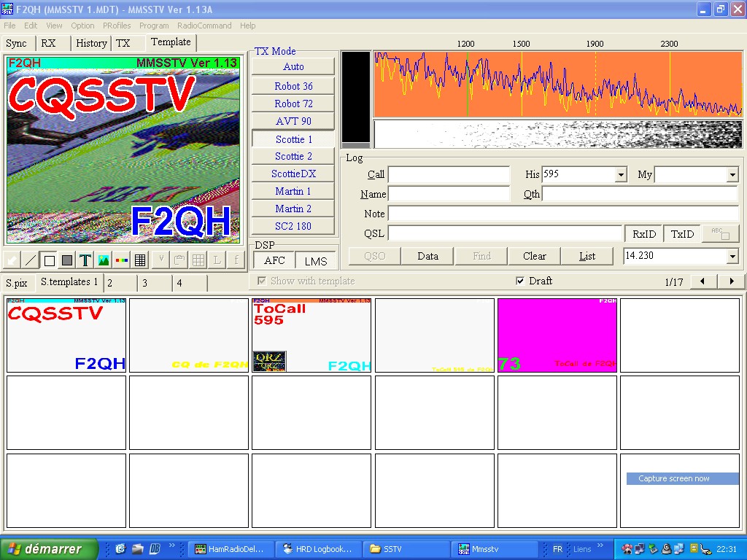This screenshot has height=560, width=747.
Task: Expand the My report dropdown
Action: pyautogui.click(x=732, y=175)
